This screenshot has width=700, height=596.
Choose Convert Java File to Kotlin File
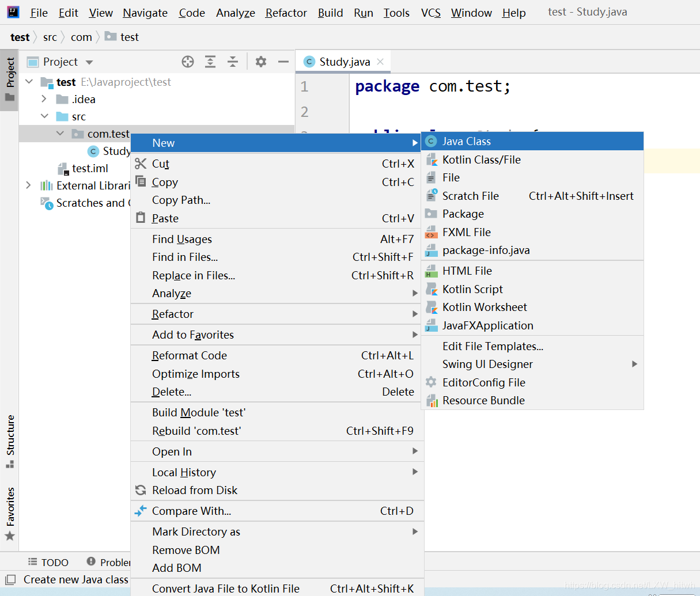point(277,588)
